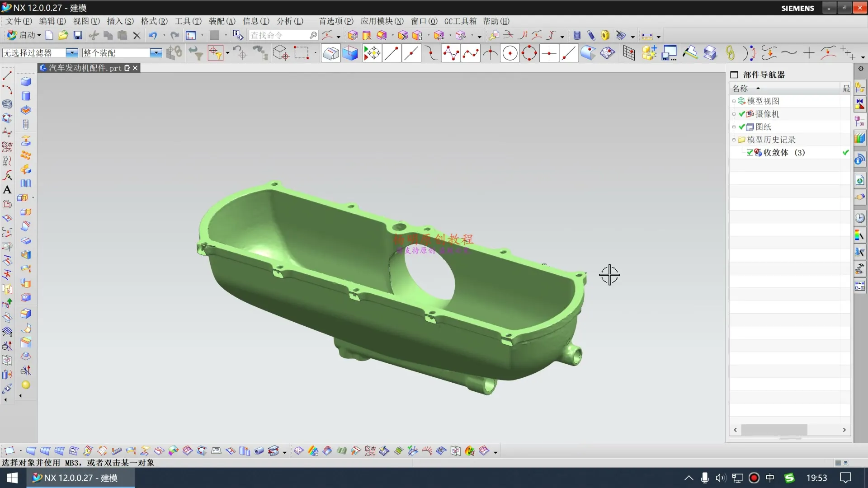Click the Undo arrow icon
Viewport: 868px width, 488px height.
click(153, 35)
